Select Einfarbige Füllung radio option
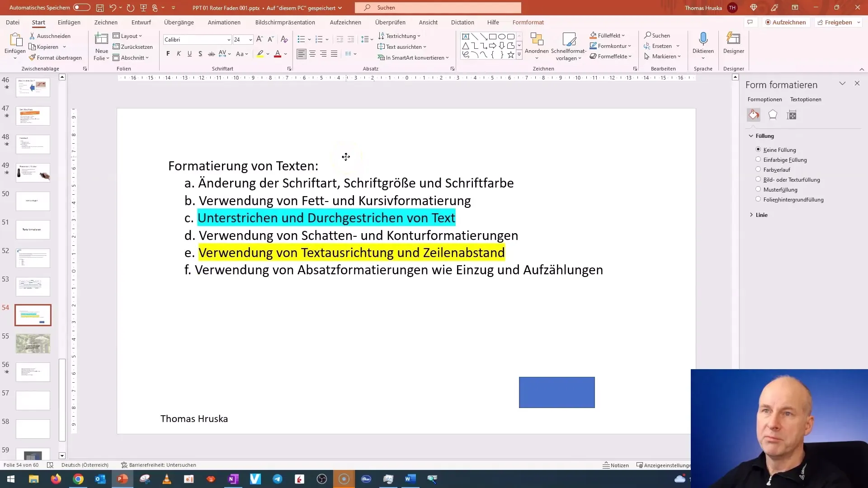This screenshot has width=868, height=488. click(758, 160)
